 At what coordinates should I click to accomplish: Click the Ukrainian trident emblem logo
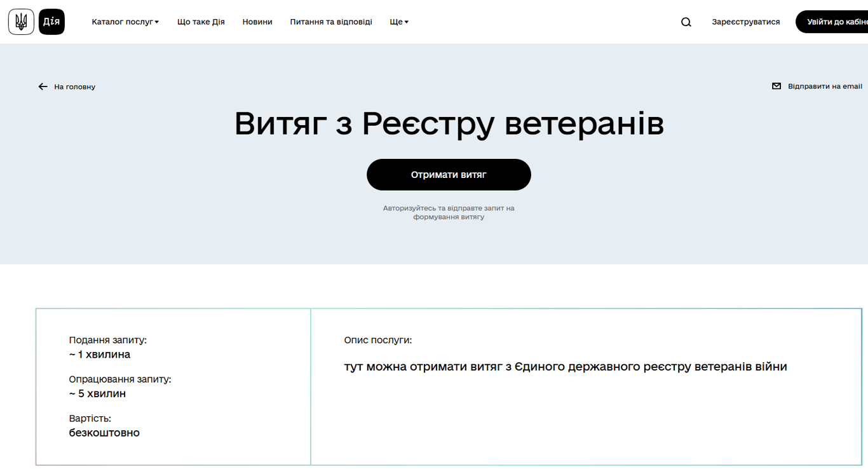[21, 22]
